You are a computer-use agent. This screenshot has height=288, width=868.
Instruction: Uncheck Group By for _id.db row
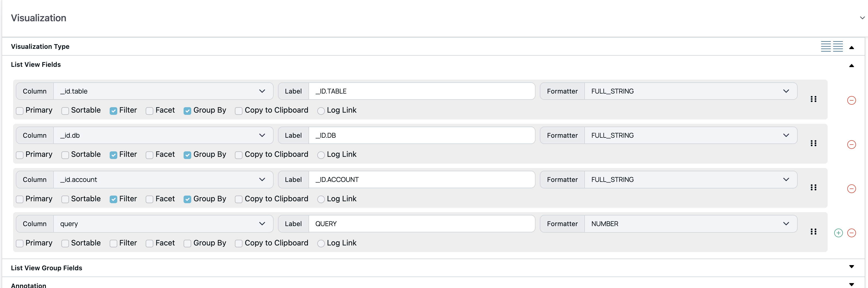[x=187, y=155]
